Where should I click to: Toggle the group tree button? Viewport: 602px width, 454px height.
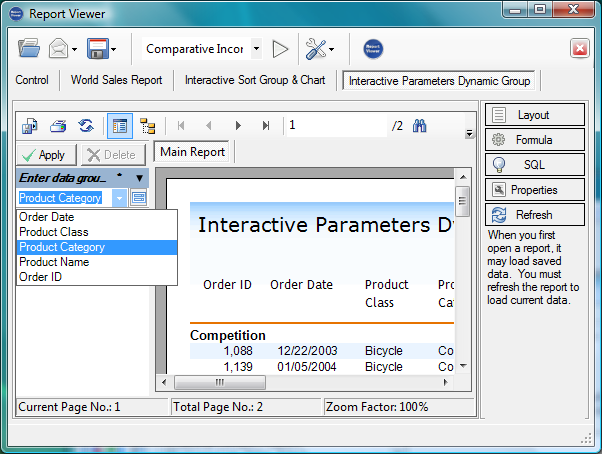click(147, 126)
